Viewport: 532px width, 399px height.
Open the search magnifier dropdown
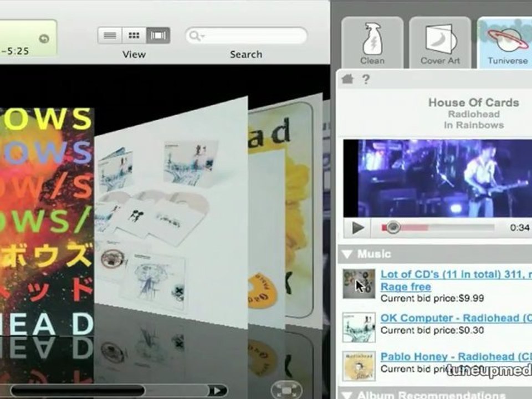coord(196,35)
